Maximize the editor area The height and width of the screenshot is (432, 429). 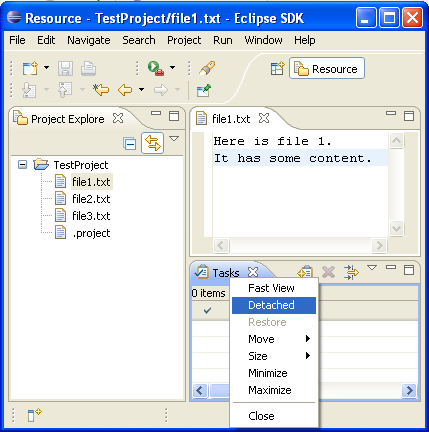409,116
